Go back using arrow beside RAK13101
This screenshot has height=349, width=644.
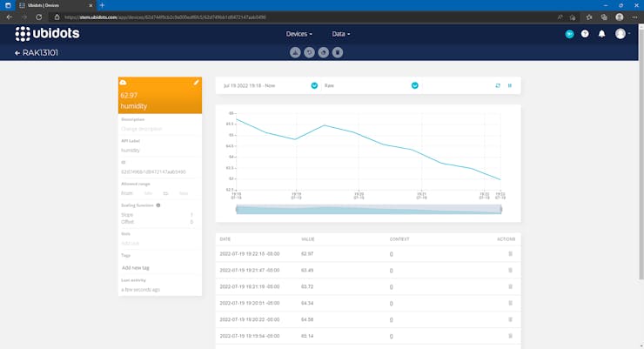click(x=17, y=53)
